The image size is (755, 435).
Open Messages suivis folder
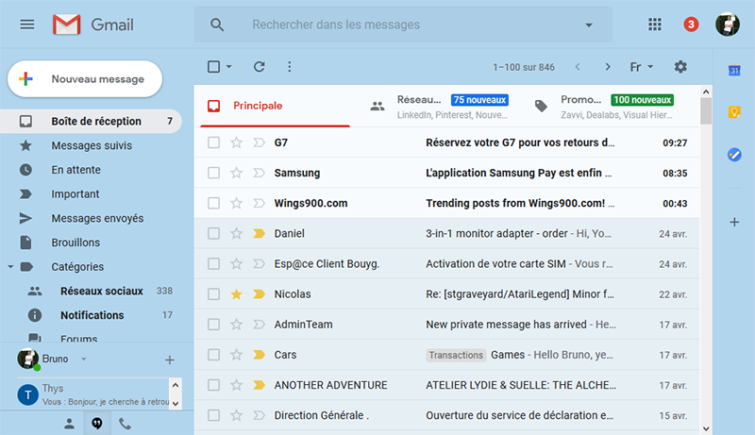(91, 145)
